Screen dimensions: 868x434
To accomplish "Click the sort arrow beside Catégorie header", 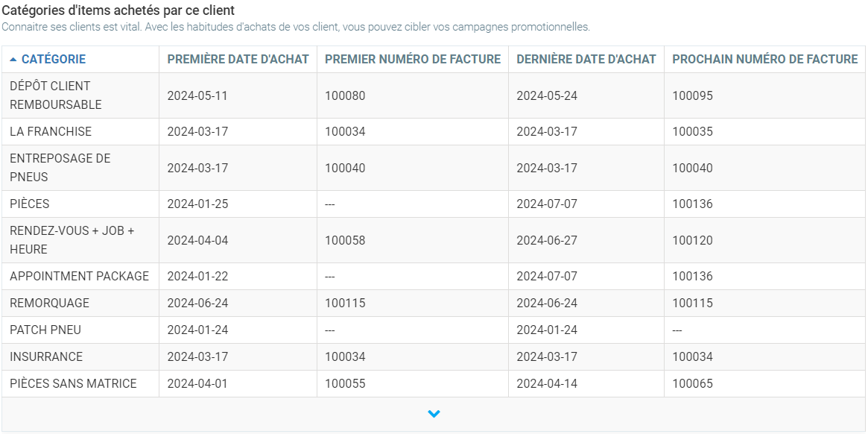I will [13, 60].
